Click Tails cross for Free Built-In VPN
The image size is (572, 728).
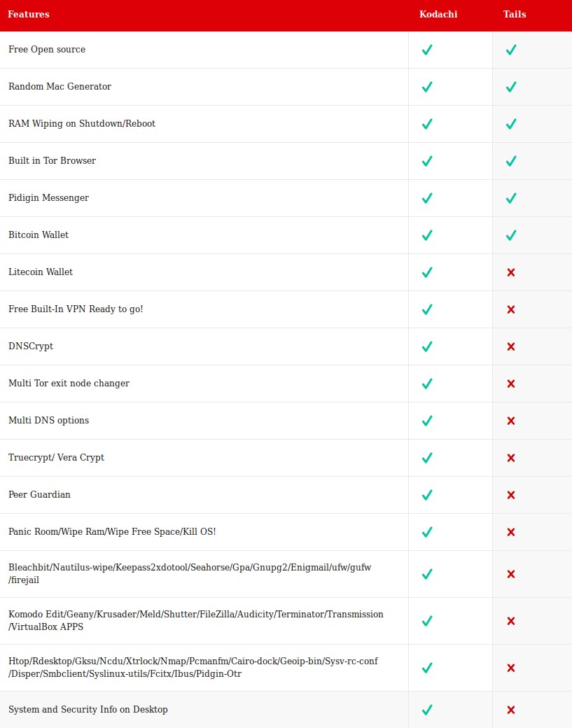coord(511,309)
